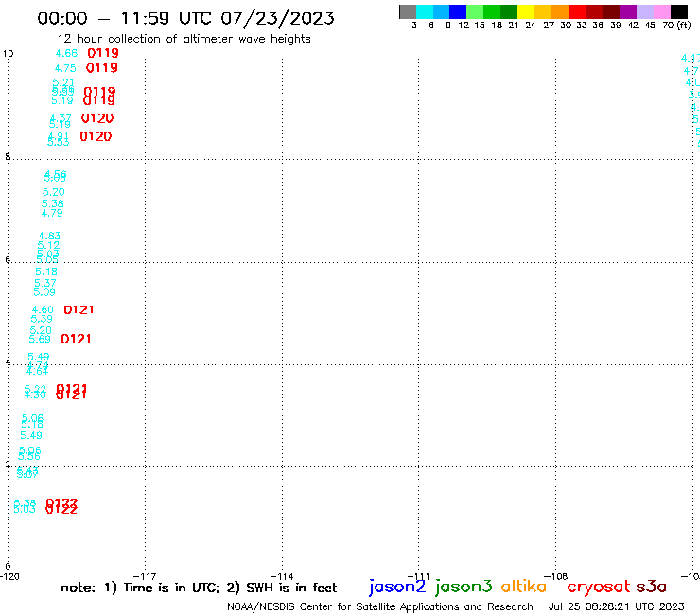The image size is (700, 615).
Task: Click the gray legend color swatch
Action: click(x=408, y=11)
